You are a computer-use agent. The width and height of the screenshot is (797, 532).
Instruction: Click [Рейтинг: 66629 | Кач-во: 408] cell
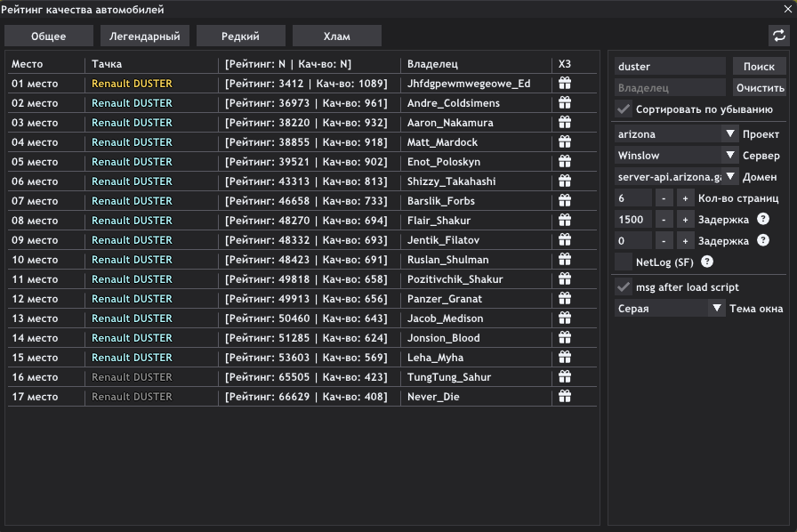pyautogui.click(x=307, y=397)
